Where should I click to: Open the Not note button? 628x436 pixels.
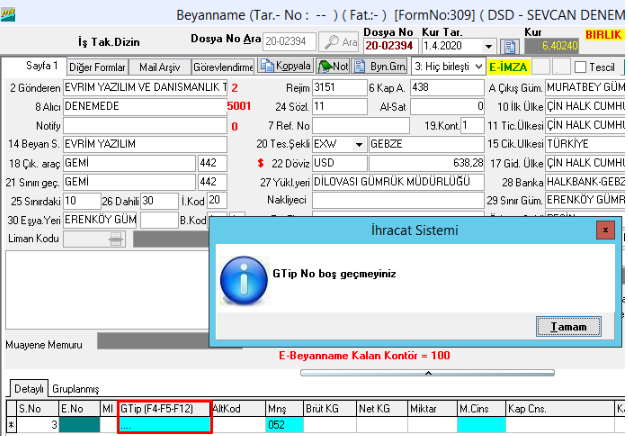(x=333, y=66)
